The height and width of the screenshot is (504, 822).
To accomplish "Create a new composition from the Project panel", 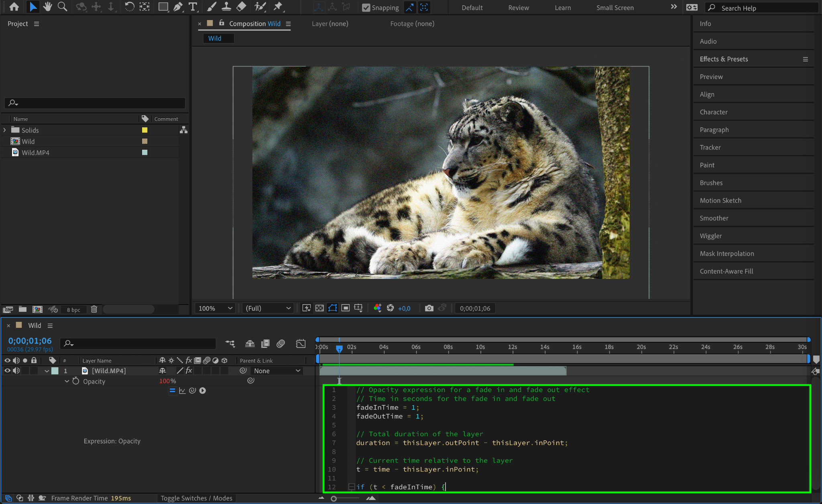I will [x=37, y=309].
